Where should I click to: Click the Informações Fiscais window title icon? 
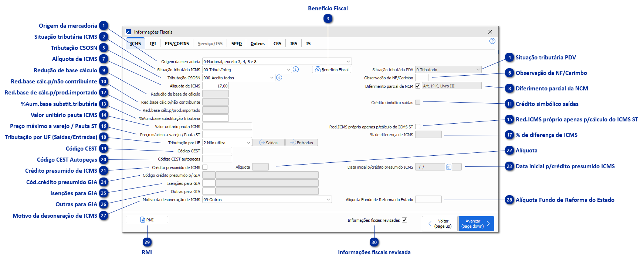tap(128, 32)
